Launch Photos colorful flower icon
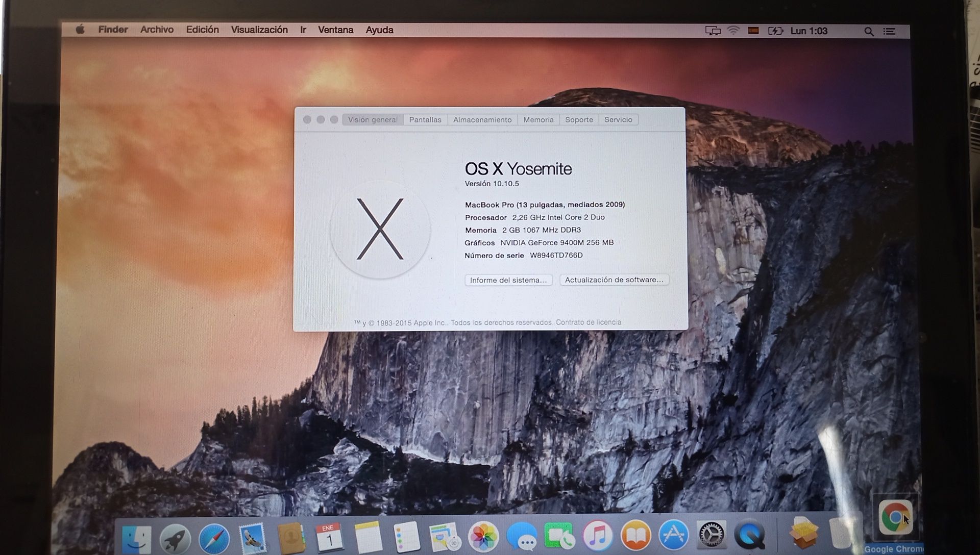This screenshot has width=980, height=555. tap(483, 536)
